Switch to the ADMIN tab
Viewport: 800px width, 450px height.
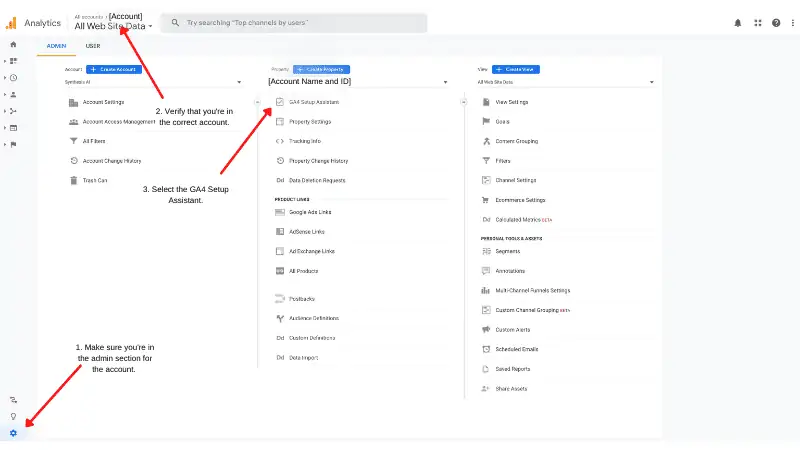57,46
